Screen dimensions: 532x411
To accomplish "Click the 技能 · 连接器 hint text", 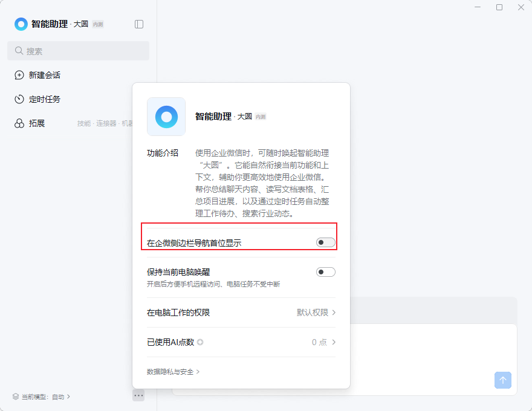I will click(x=97, y=123).
